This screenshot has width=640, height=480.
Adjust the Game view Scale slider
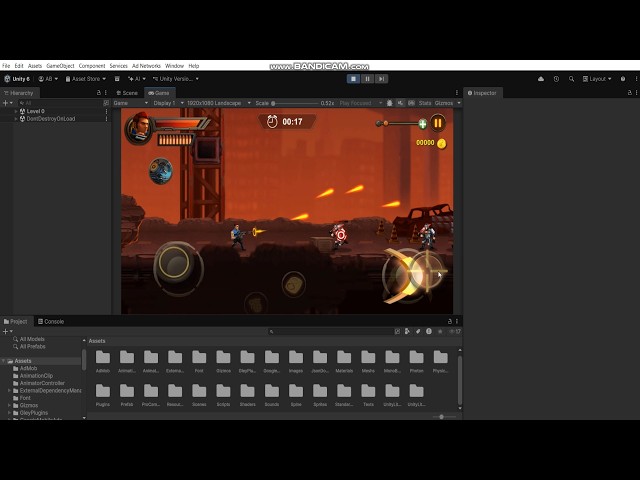295,103
